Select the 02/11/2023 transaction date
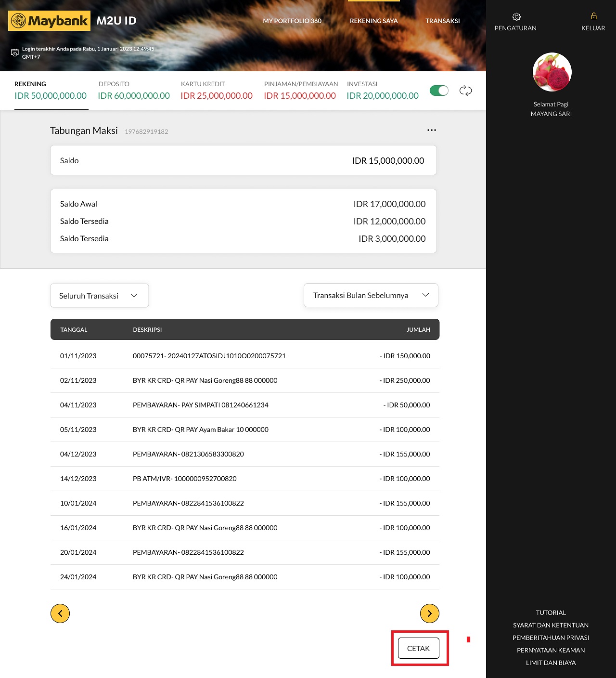The width and height of the screenshot is (616, 678). point(78,380)
